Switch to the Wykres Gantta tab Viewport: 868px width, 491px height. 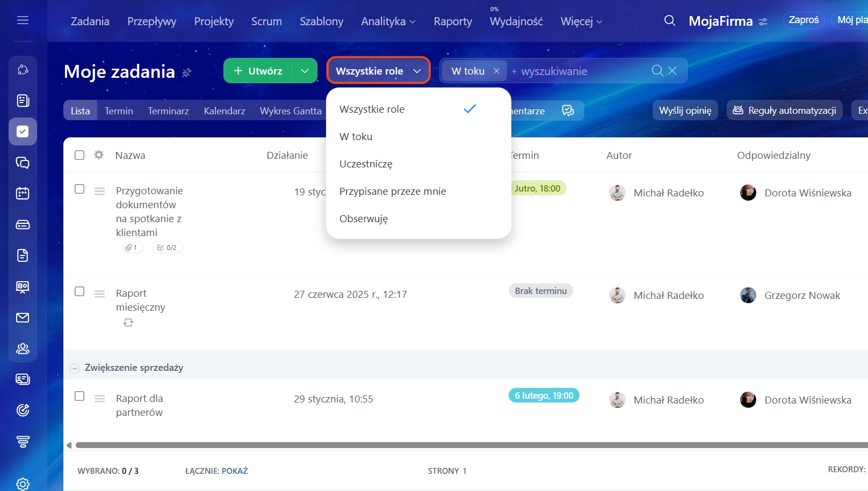291,111
